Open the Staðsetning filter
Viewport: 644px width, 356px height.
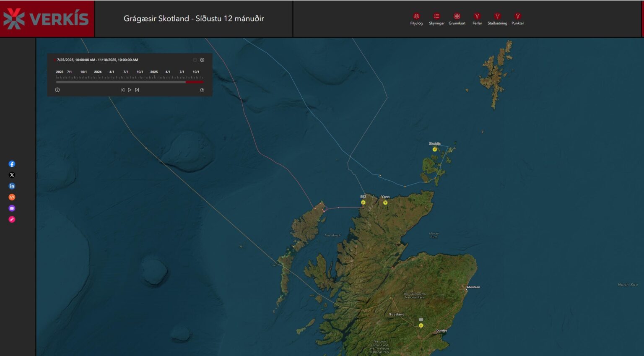click(x=497, y=17)
